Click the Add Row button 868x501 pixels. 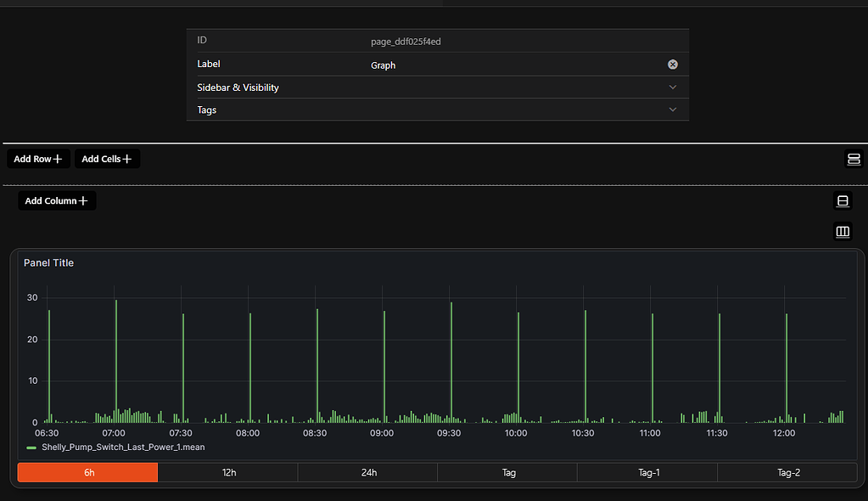[x=37, y=159]
